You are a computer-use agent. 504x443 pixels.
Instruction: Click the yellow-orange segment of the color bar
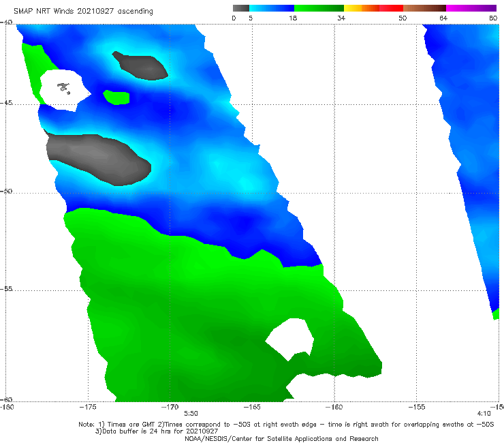(x=362, y=8)
